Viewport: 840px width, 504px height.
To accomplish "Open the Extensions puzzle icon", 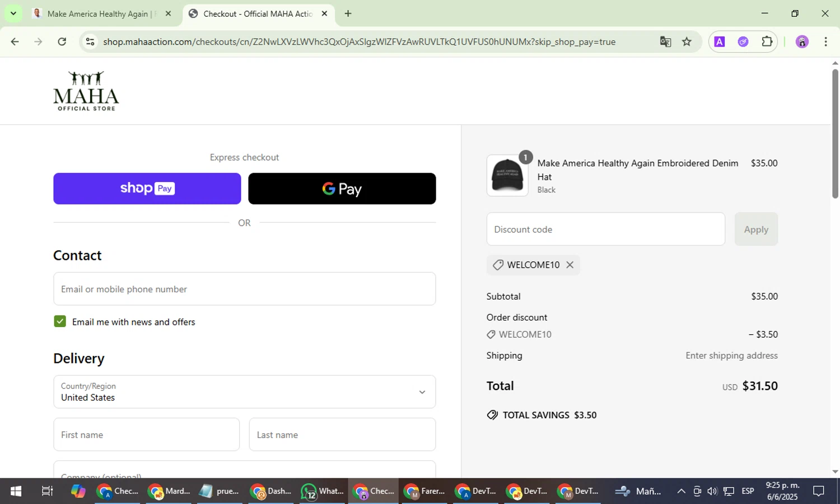I will tap(767, 42).
